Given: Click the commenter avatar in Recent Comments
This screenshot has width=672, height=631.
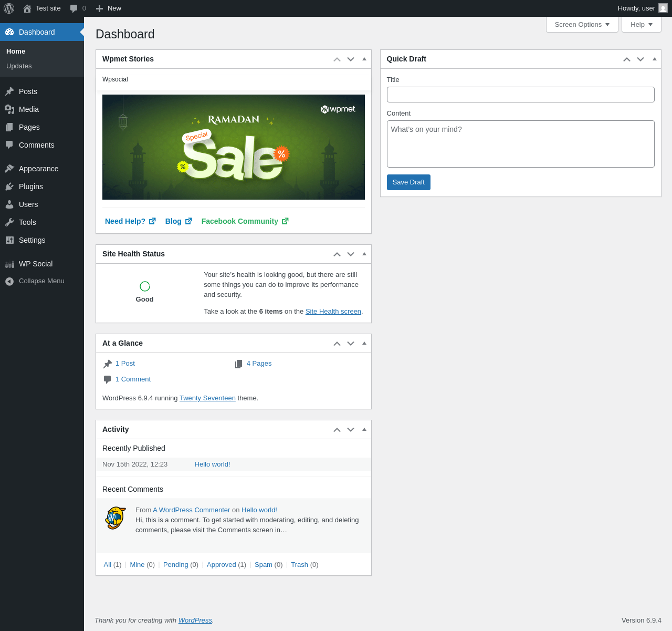Looking at the screenshot, I should 115,518.
